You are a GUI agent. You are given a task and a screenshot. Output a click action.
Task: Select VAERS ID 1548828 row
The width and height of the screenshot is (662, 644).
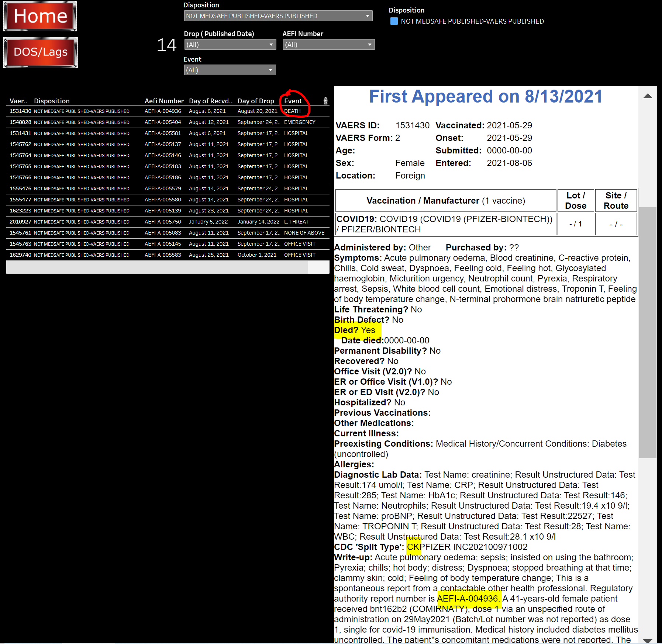(168, 122)
